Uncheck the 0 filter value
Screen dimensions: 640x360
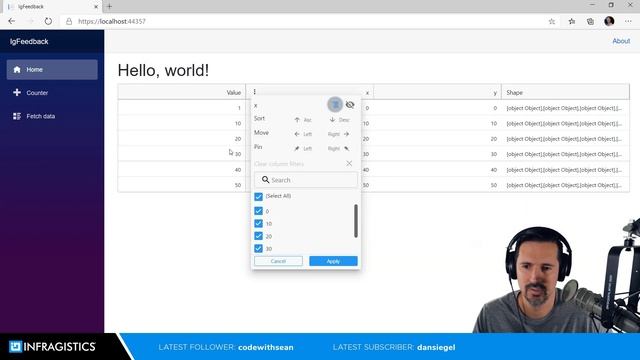pos(258,211)
